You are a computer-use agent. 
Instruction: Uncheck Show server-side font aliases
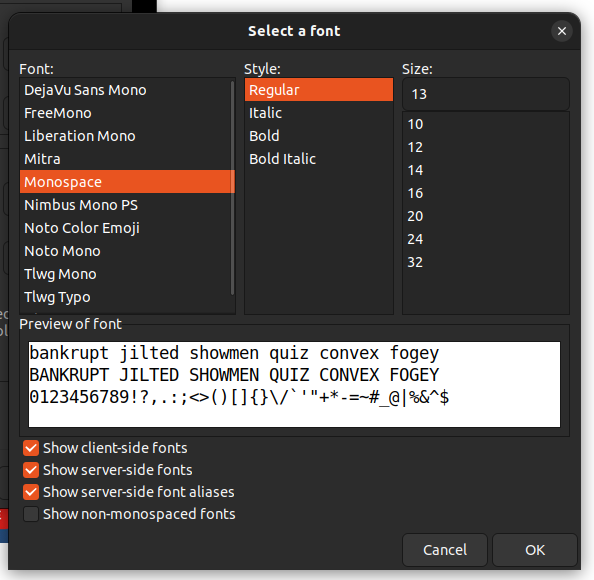click(x=31, y=492)
